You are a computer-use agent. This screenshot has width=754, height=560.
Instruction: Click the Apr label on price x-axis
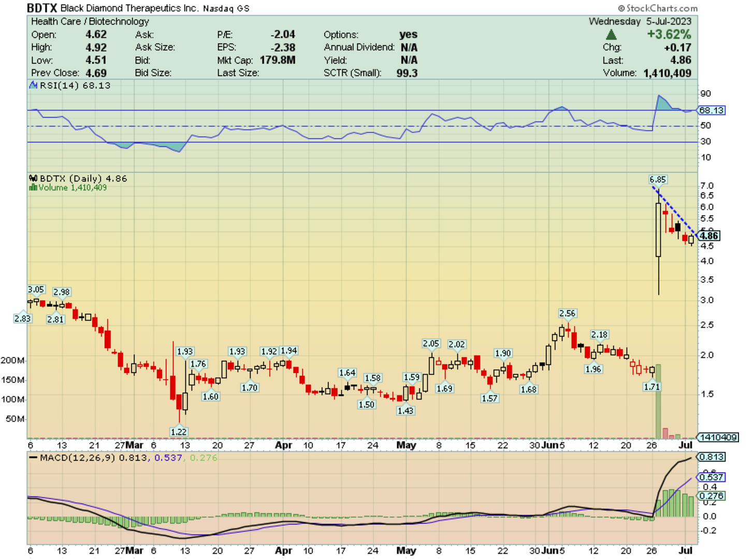tap(283, 445)
